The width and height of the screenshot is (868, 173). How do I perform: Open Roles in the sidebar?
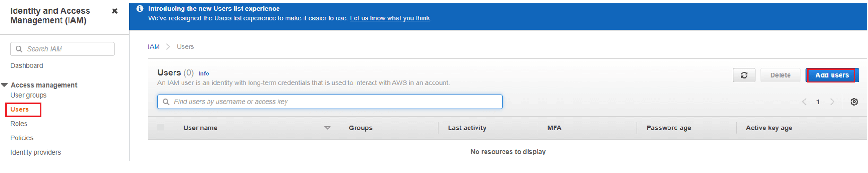(19, 124)
